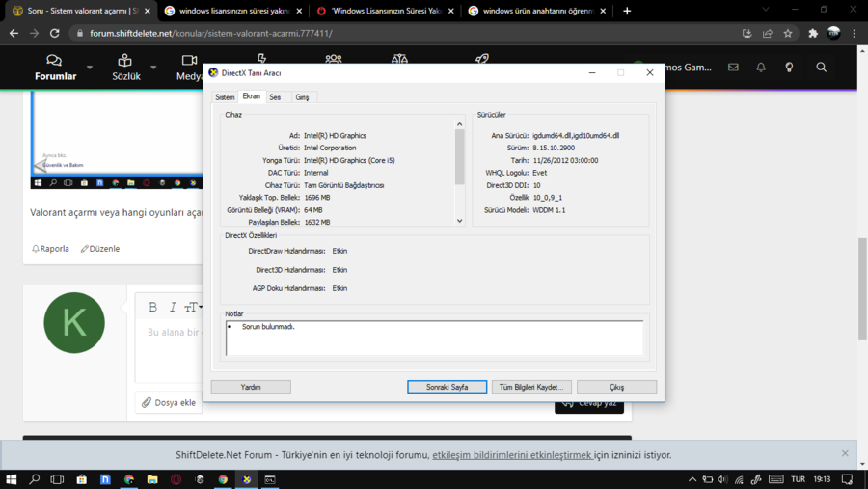Screen dimensions: 868x489
Task: Go forward in the browser
Action: 35,33
